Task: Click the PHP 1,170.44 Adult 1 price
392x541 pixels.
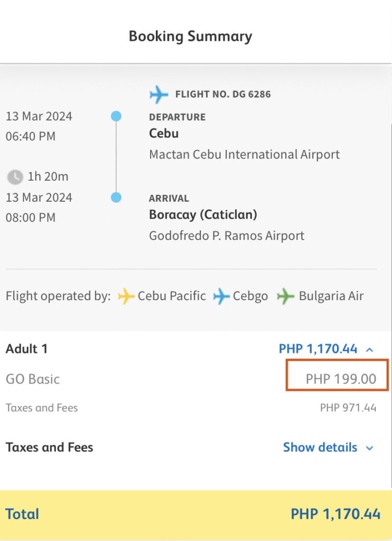Action: (x=318, y=349)
